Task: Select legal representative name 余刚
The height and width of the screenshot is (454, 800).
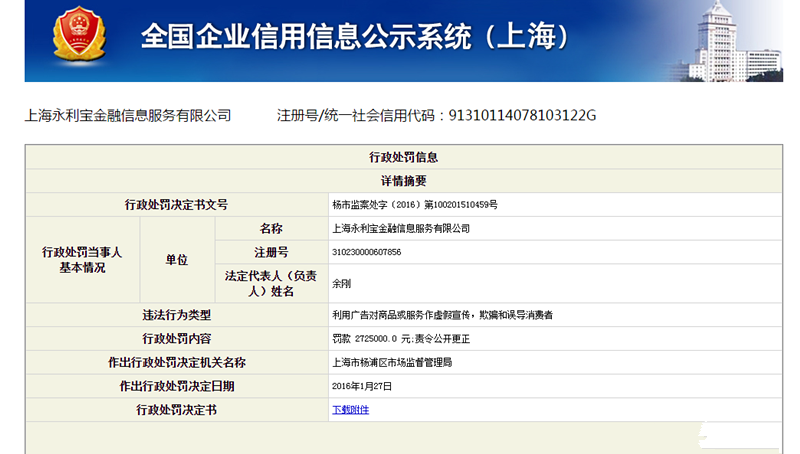Action: pyautogui.click(x=341, y=284)
